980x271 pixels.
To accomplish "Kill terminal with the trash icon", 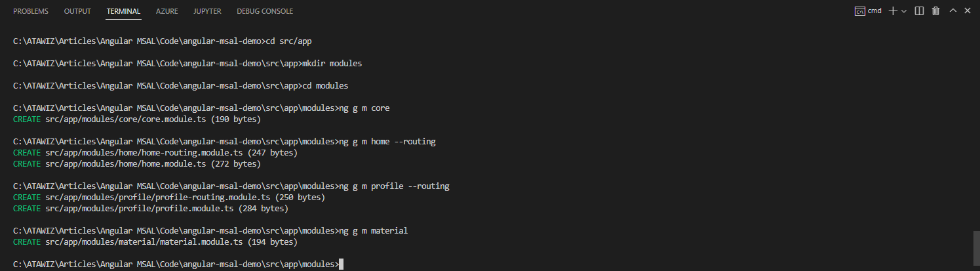I will 936,11.
